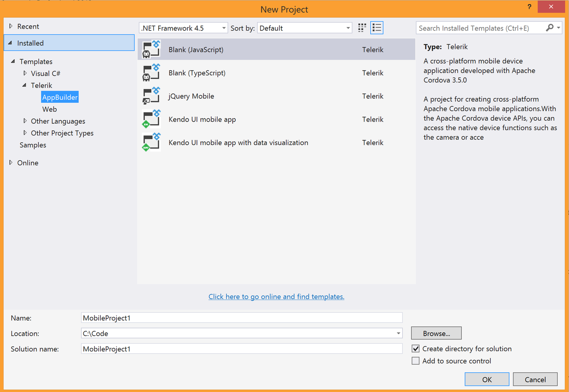569x392 pixels.
Task: Close the New Project dialog
Action: (x=552, y=7)
